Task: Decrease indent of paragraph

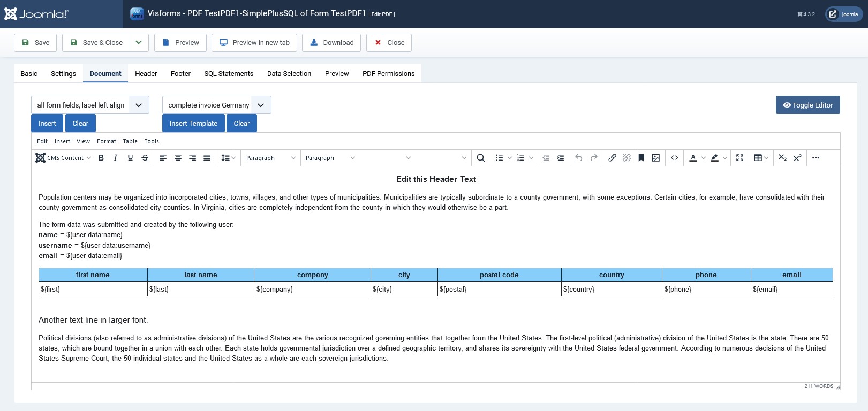Action: 546,158
